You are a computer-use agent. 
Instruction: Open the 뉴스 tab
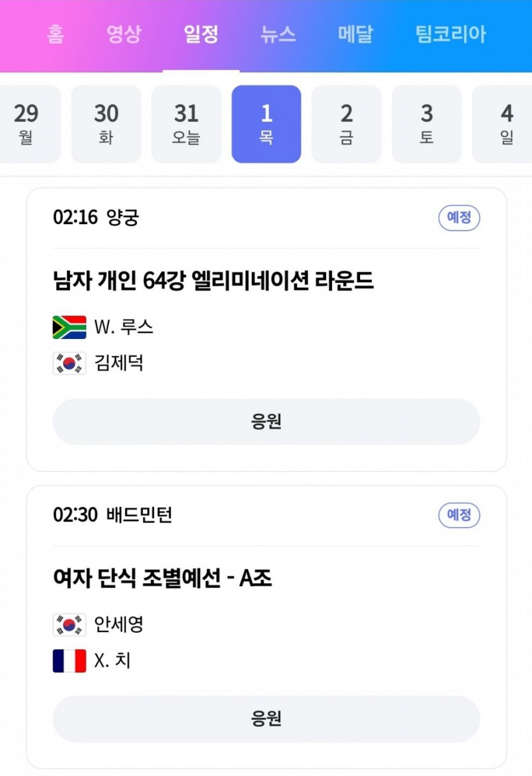tap(278, 34)
